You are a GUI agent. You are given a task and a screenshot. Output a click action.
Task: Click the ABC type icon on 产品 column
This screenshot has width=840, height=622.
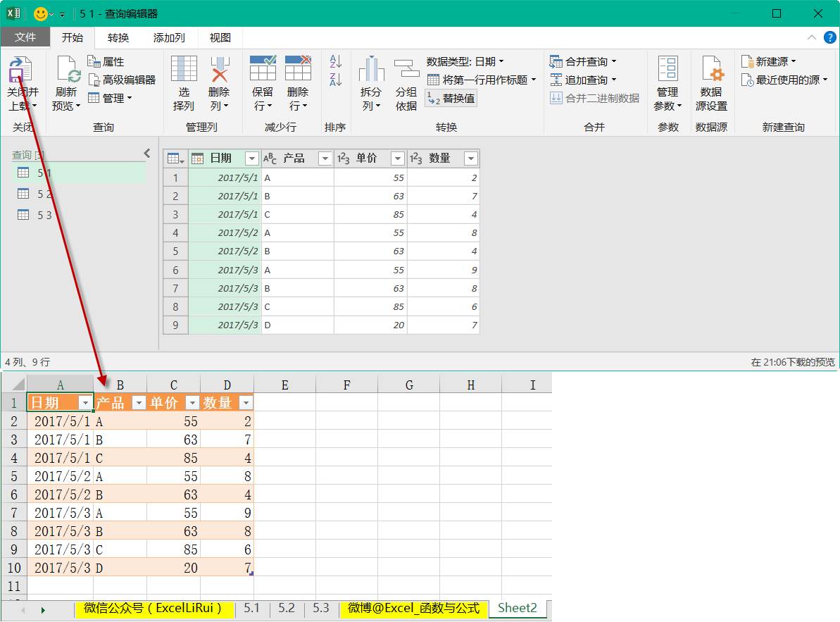(270, 158)
